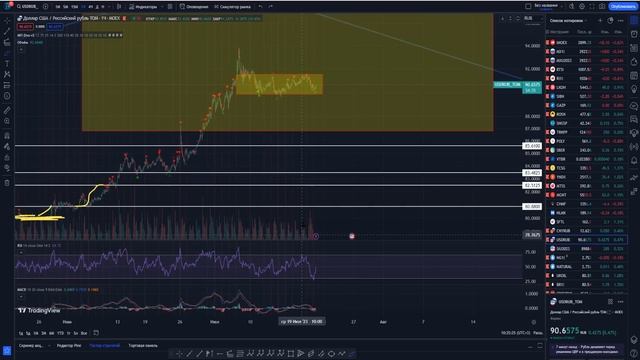Open alerts clock icon in right sidebar
Screen dimensions: 640x360
634,34
